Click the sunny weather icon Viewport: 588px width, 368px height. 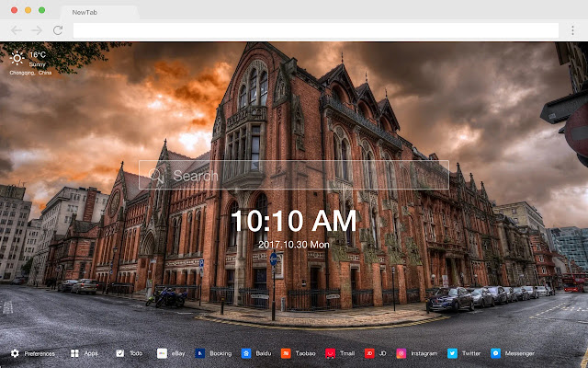tap(17, 58)
